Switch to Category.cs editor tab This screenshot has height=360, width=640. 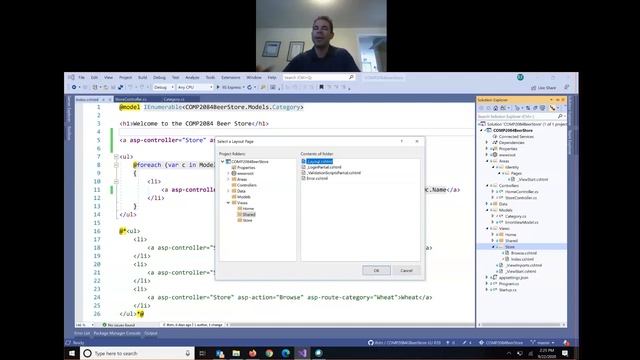pos(174,99)
